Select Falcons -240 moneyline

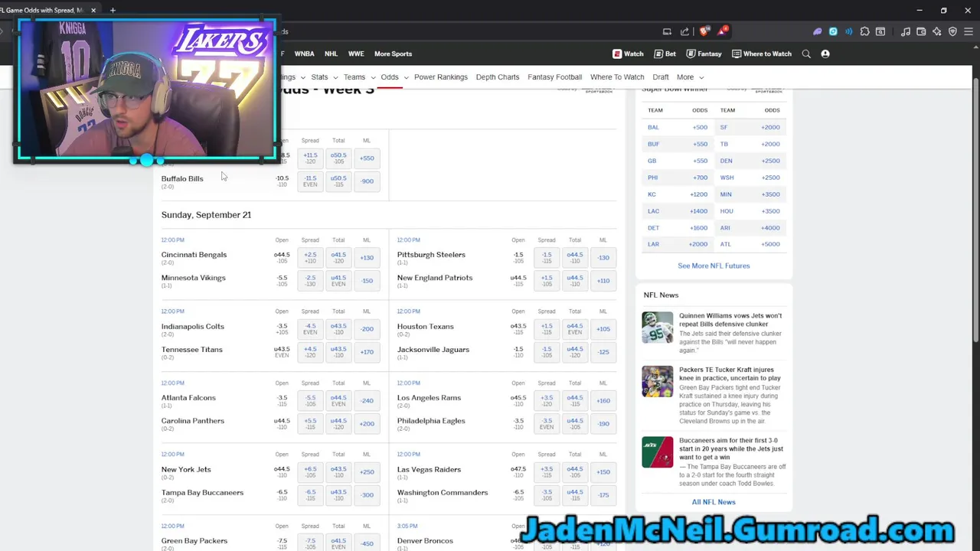pos(367,400)
